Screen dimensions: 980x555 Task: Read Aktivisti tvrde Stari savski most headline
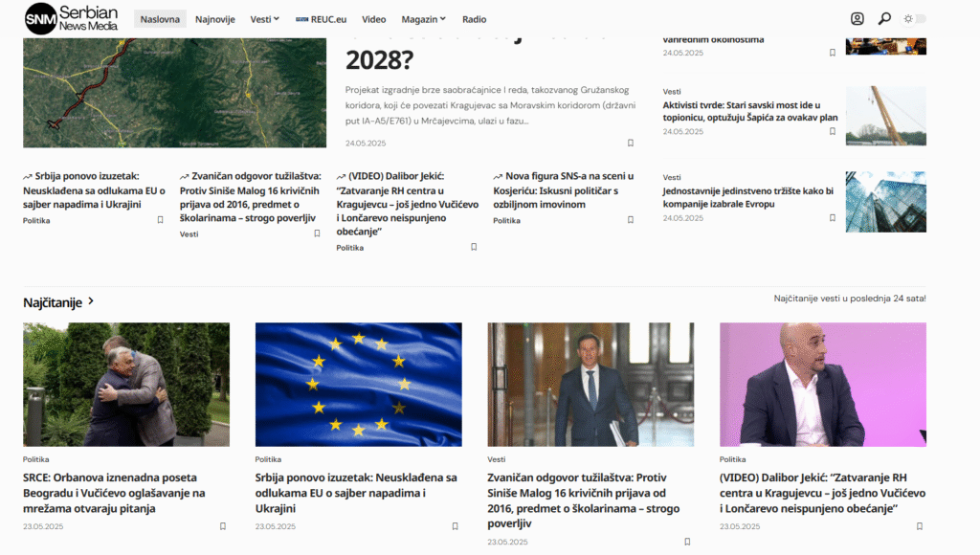[750, 111]
